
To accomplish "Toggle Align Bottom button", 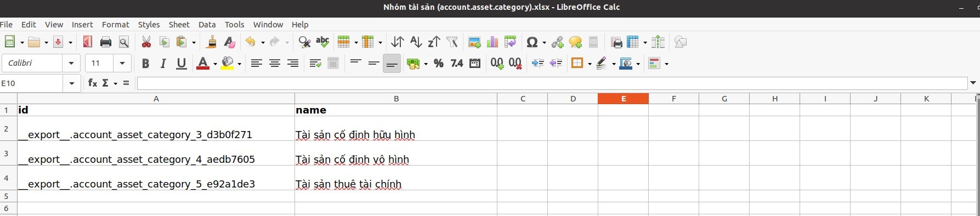I will tap(392, 64).
